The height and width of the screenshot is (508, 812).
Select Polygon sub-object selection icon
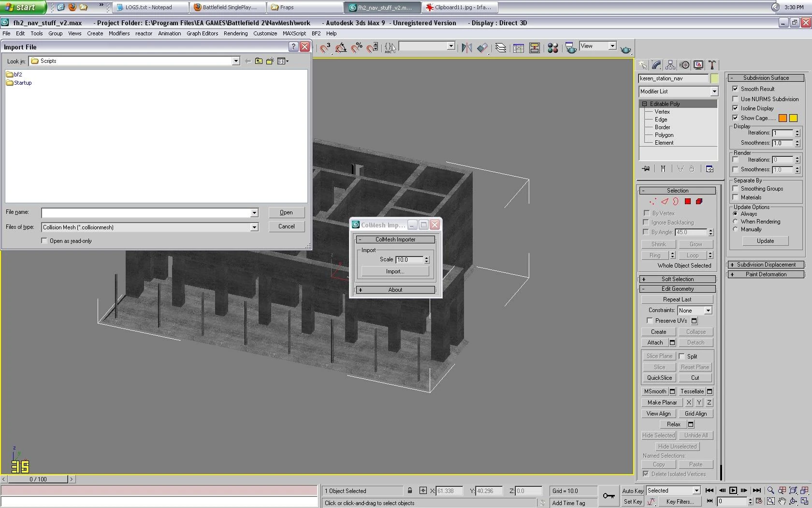[687, 202]
